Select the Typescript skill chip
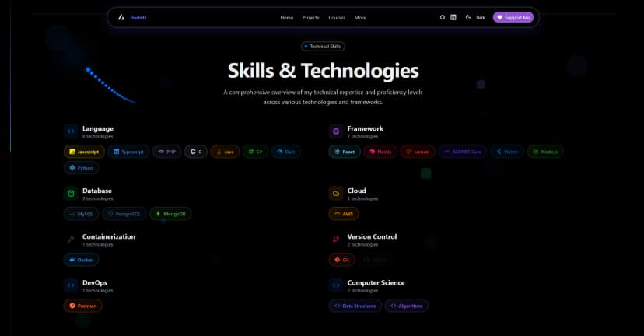This screenshot has height=336, width=644. click(128, 152)
